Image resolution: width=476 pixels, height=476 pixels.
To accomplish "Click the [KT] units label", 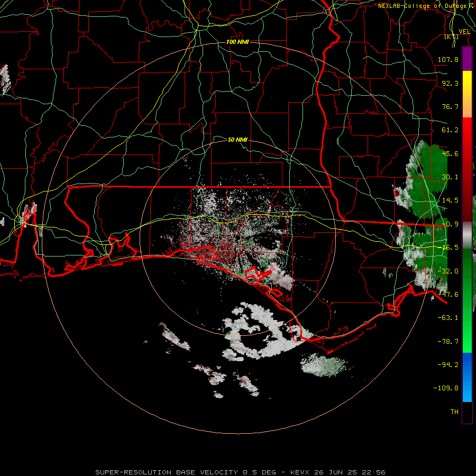I will click(x=452, y=36).
